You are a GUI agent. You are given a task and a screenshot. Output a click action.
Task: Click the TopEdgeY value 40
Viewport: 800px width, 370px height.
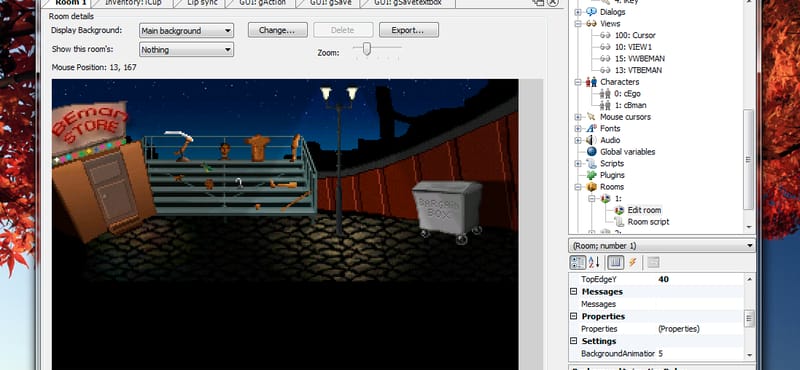pyautogui.click(x=663, y=279)
